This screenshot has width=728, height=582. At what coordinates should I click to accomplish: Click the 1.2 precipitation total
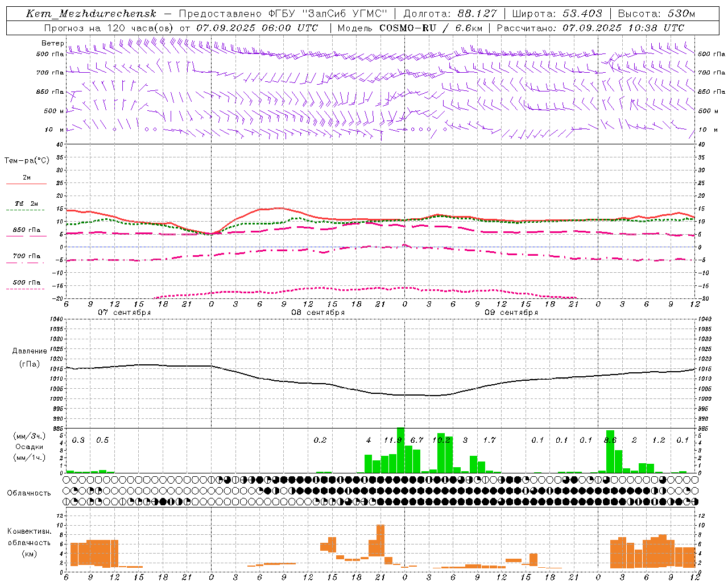click(659, 440)
